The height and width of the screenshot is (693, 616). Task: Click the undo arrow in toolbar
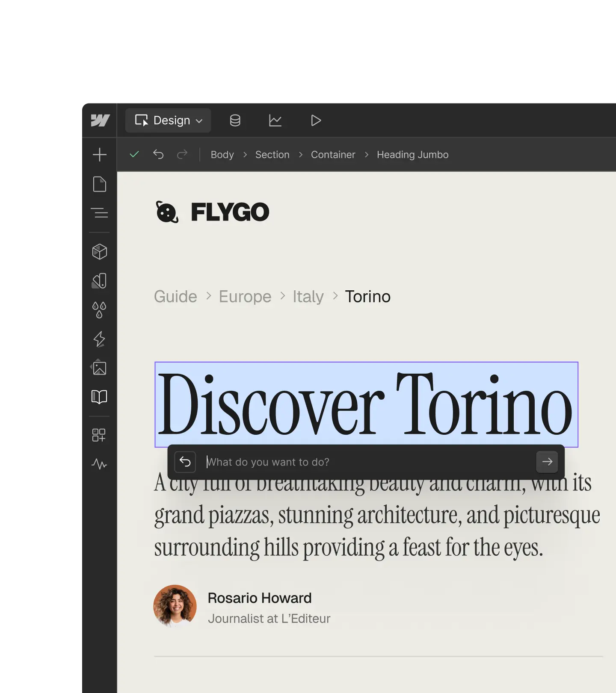coord(158,154)
